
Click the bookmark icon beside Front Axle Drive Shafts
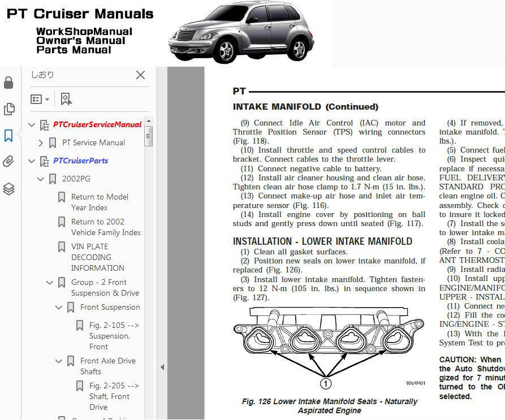[71, 361]
